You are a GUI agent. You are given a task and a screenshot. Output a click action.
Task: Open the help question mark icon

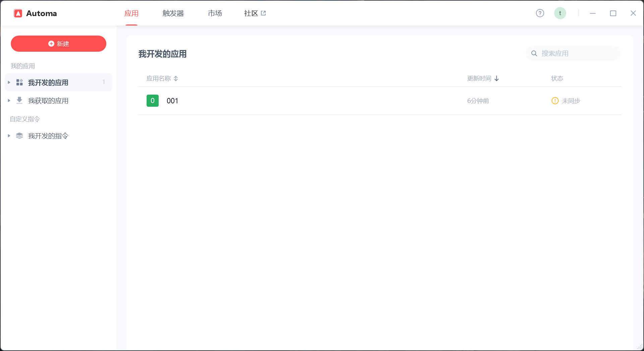[x=540, y=13]
